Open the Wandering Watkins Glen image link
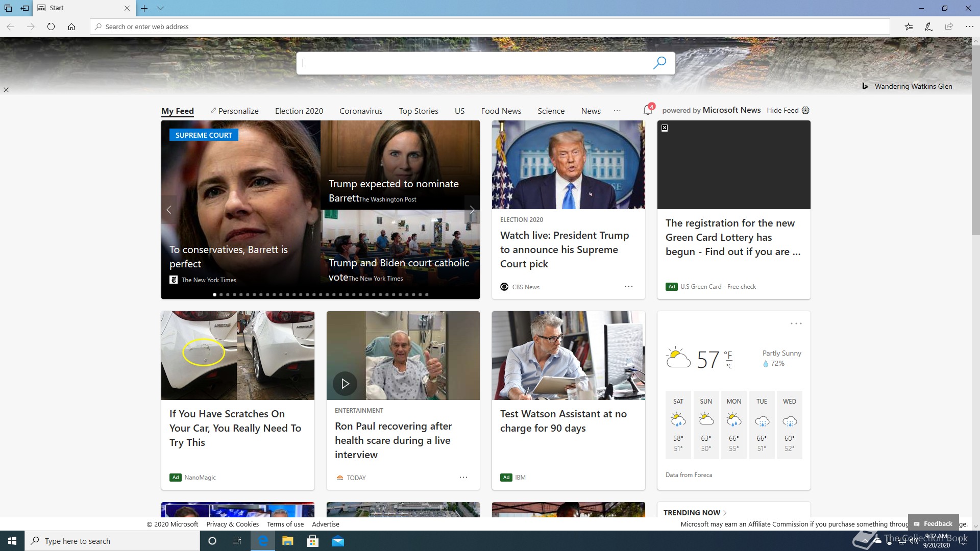Viewport: 980px width, 551px height. [x=913, y=86]
